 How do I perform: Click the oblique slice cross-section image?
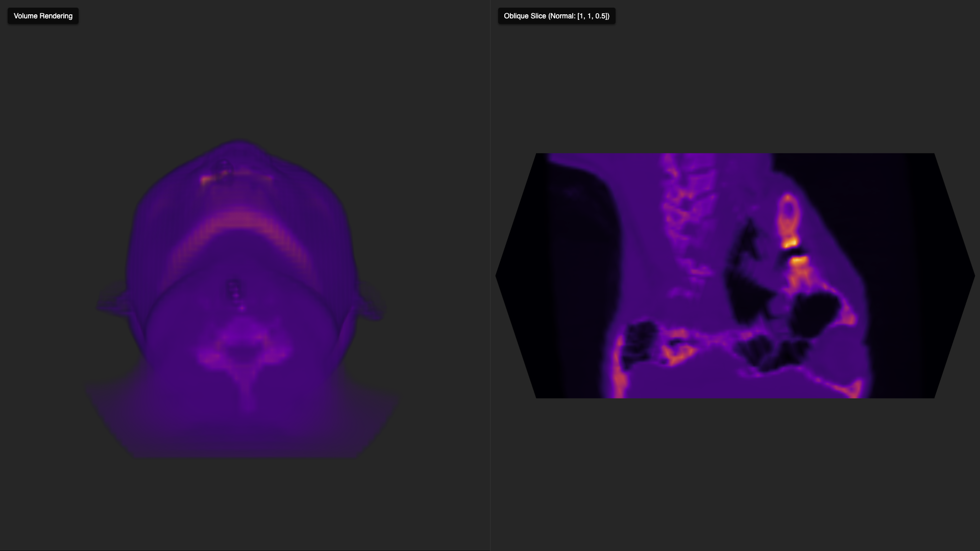tap(735, 275)
